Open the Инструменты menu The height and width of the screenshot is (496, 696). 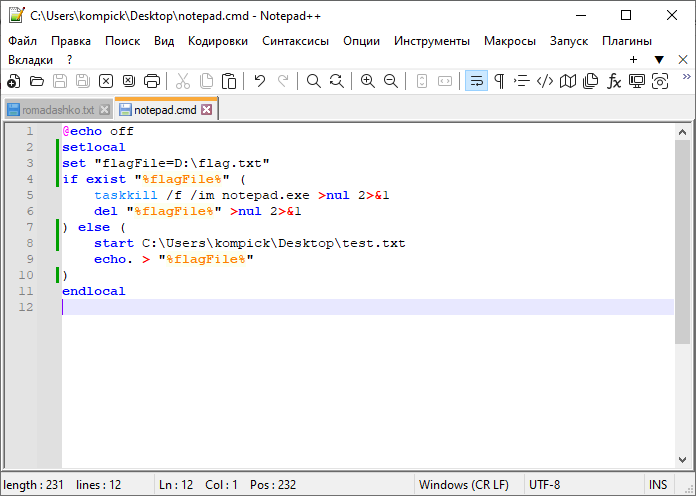[x=432, y=41]
